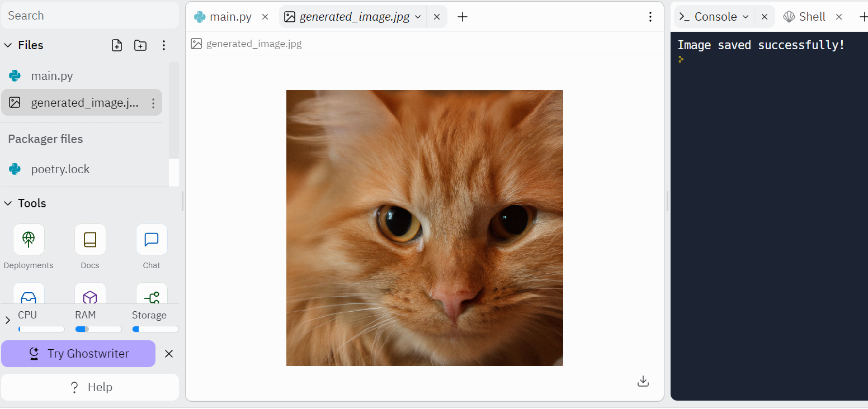868x409 pixels.
Task: Click the 'Packager files' section label
Action: pyautogui.click(x=45, y=139)
